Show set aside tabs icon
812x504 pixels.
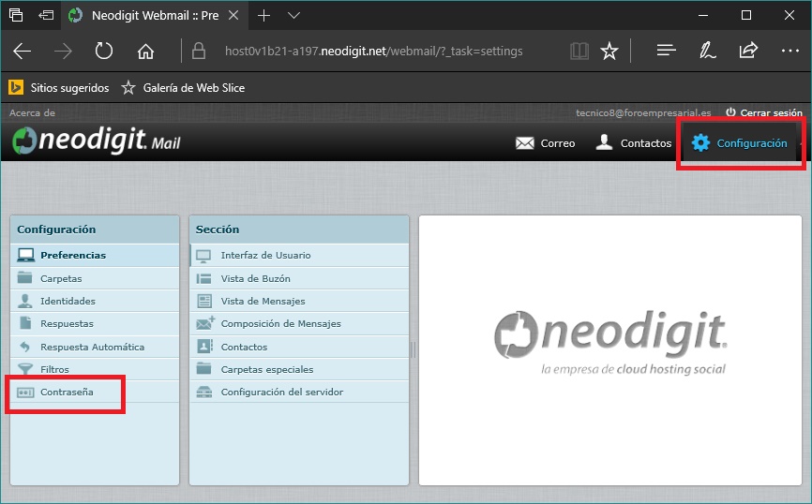point(16,16)
